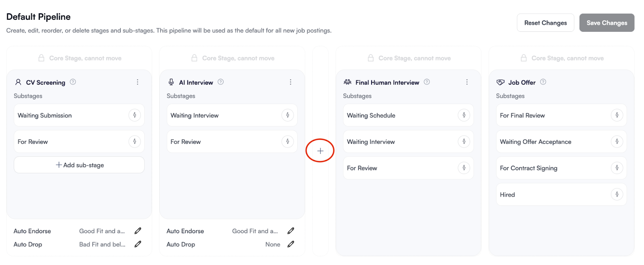The width and height of the screenshot is (644, 265).
Task: Click the lightning icon on CV Screening For Review
Action: 134,141
